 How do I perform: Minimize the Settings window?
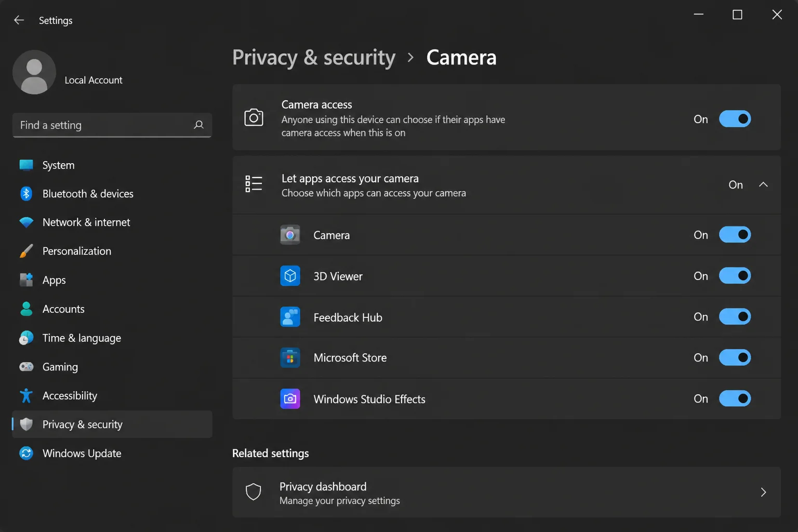tap(699, 15)
